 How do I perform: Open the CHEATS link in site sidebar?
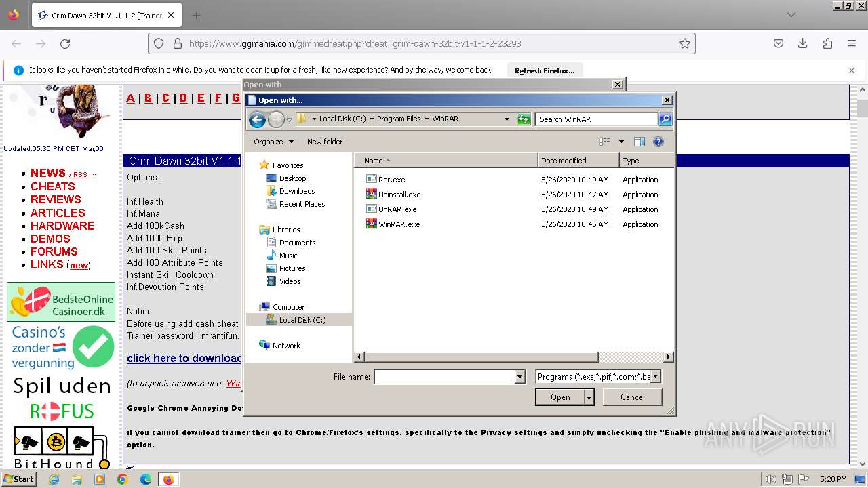(53, 186)
